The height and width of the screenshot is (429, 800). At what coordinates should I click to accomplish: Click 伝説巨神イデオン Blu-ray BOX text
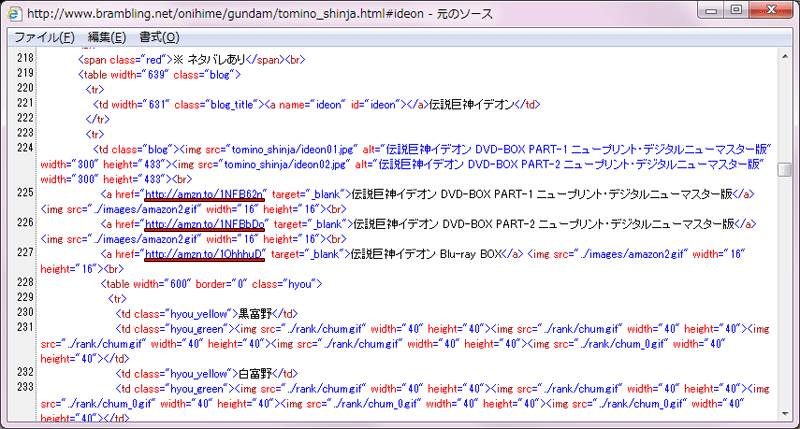coord(427,254)
